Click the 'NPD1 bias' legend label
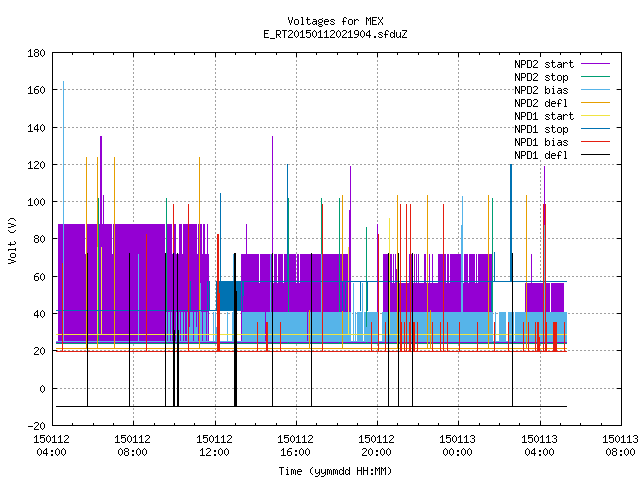The image size is (640, 480). click(541, 142)
